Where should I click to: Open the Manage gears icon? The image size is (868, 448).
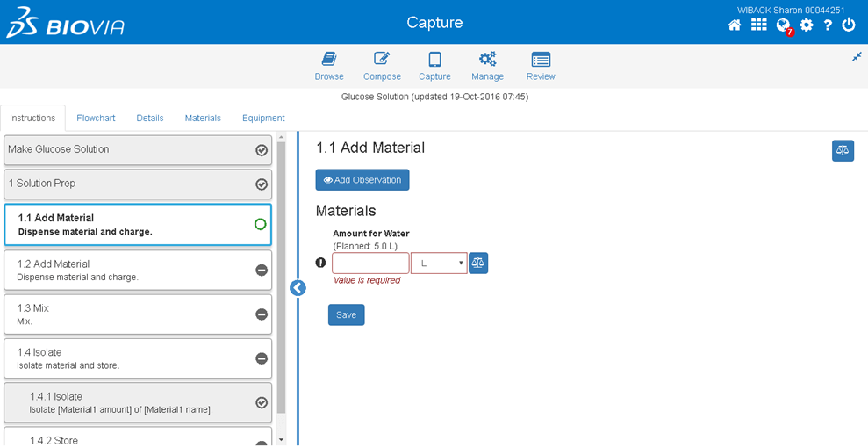[x=487, y=60]
